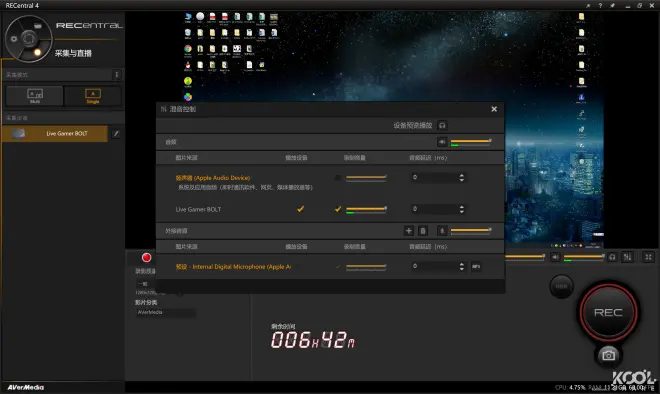660x394 pixels.
Task: Close the audio mixer dialog
Action: tap(494, 109)
